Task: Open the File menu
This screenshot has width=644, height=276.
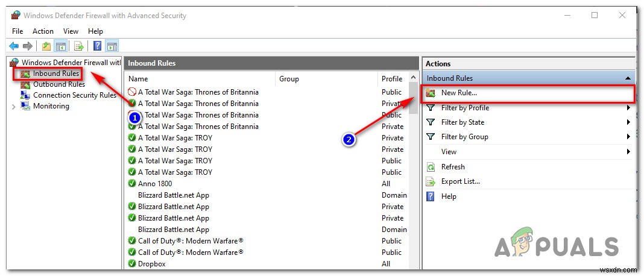Action: coord(17,31)
